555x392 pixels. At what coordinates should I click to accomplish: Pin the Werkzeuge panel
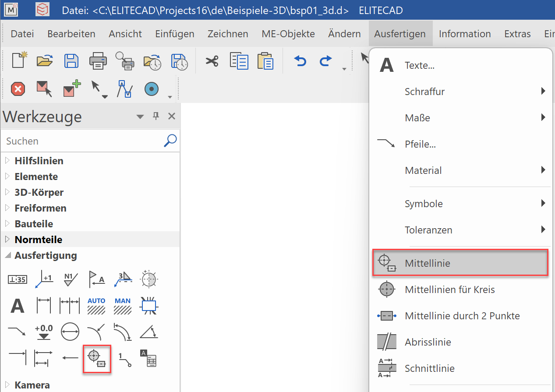tap(156, 116)
